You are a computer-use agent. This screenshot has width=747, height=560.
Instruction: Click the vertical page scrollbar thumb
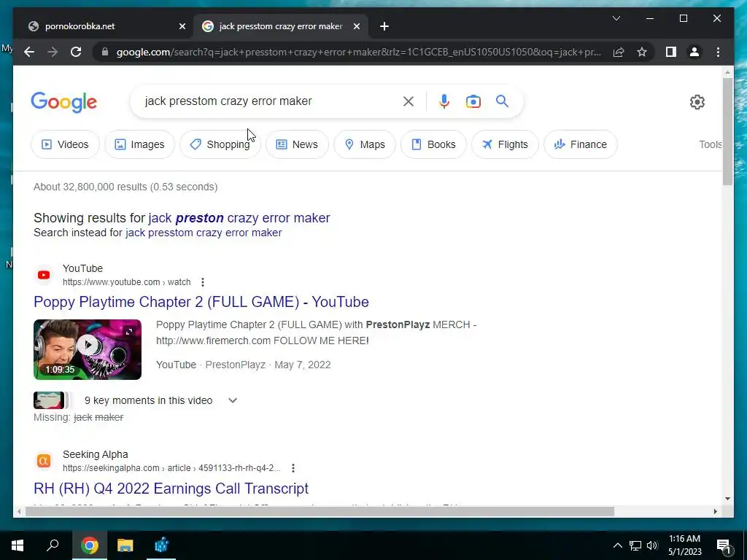(x=727, y=131)
